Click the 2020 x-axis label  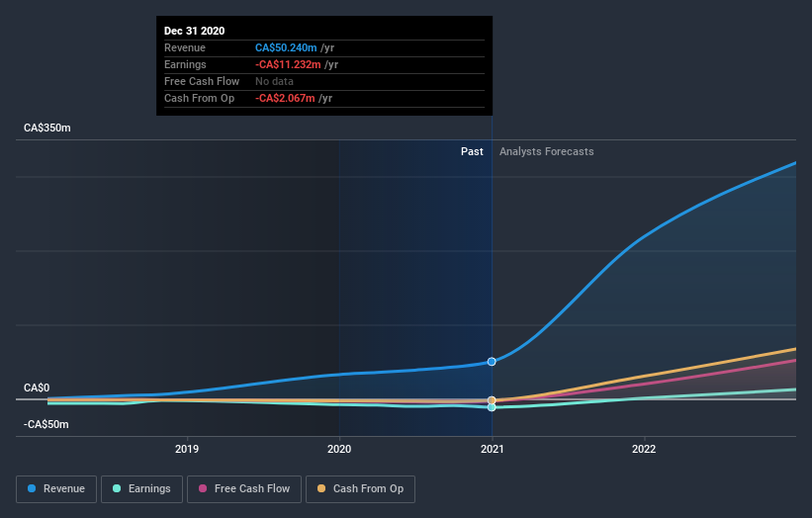point(339,449)
